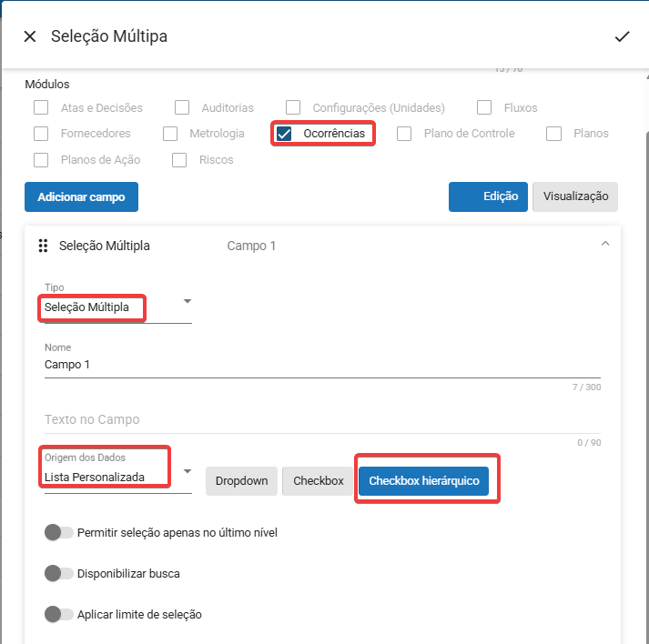Check the Auditorias module checkbox

[x=182, y=107]
